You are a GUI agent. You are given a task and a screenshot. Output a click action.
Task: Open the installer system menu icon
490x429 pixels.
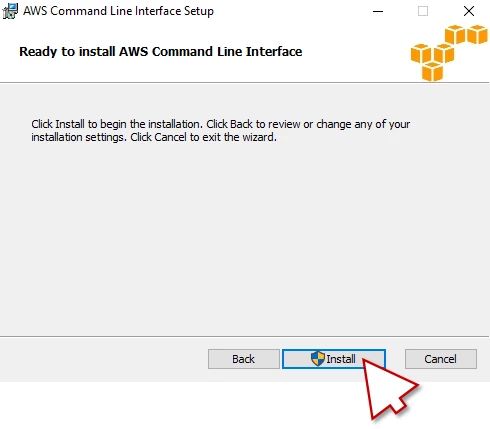(10, 11)
